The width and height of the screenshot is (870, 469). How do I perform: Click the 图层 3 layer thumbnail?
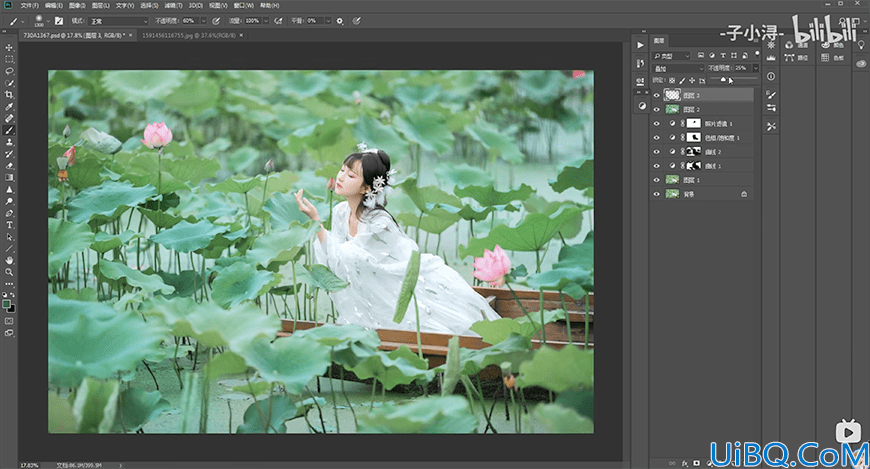672,95
